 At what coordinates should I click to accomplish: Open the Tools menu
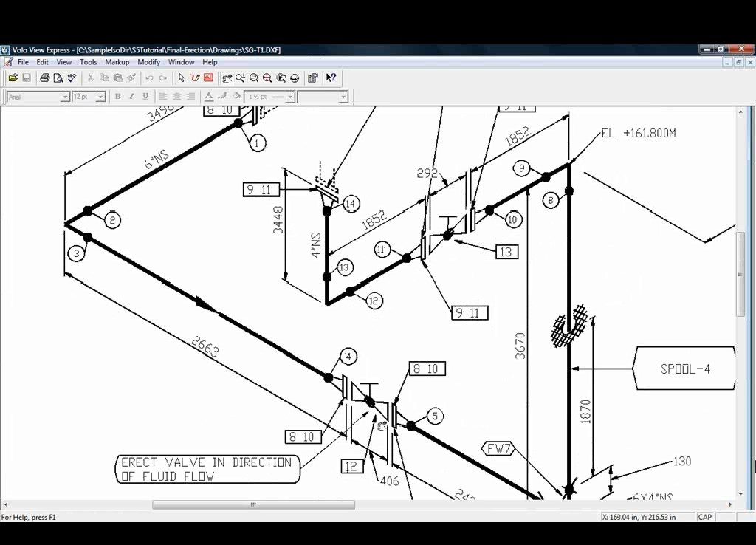89,62
